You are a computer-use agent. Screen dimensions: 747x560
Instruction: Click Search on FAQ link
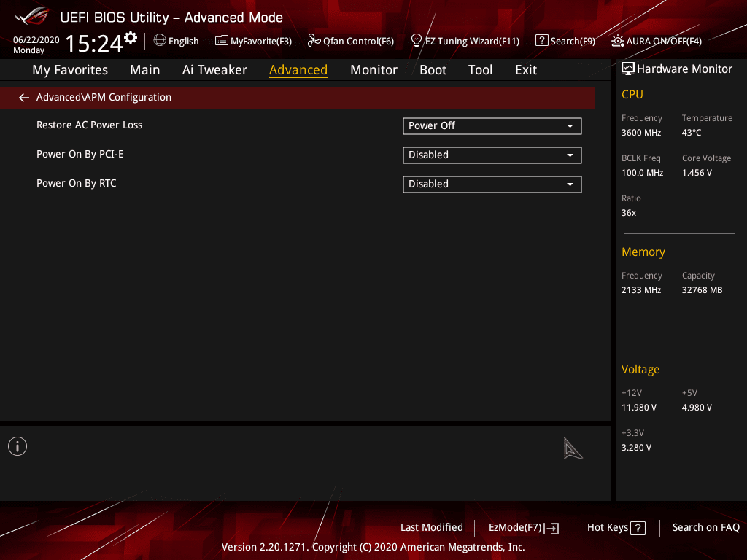705,528
